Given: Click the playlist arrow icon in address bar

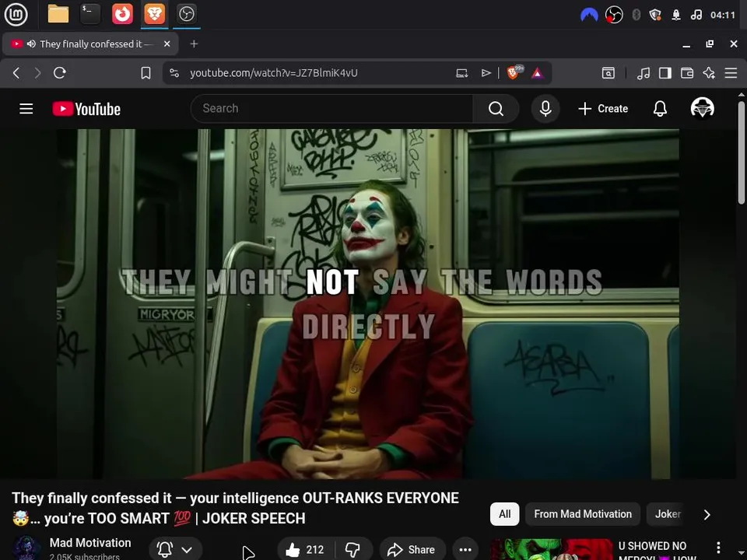Looking at the screenshot, I should pyautogui.click(x=486, y=73).
